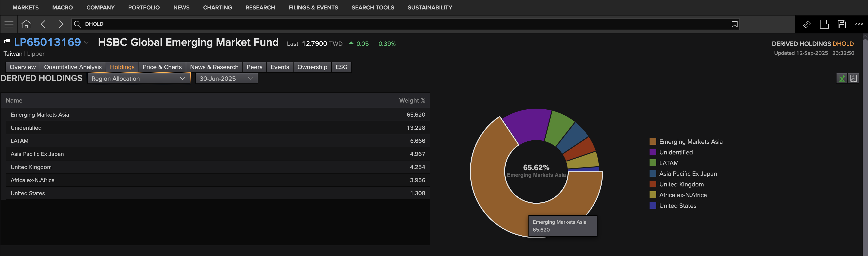Export holdings to PDF

click(853, 79)
